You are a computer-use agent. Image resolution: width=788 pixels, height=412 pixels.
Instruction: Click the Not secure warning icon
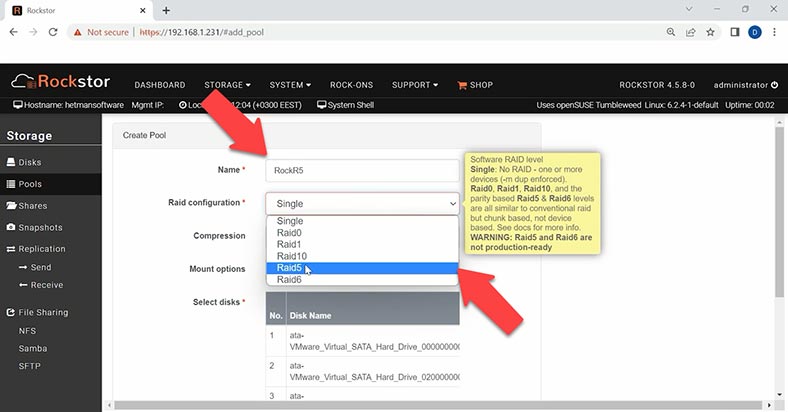[77, 32]
